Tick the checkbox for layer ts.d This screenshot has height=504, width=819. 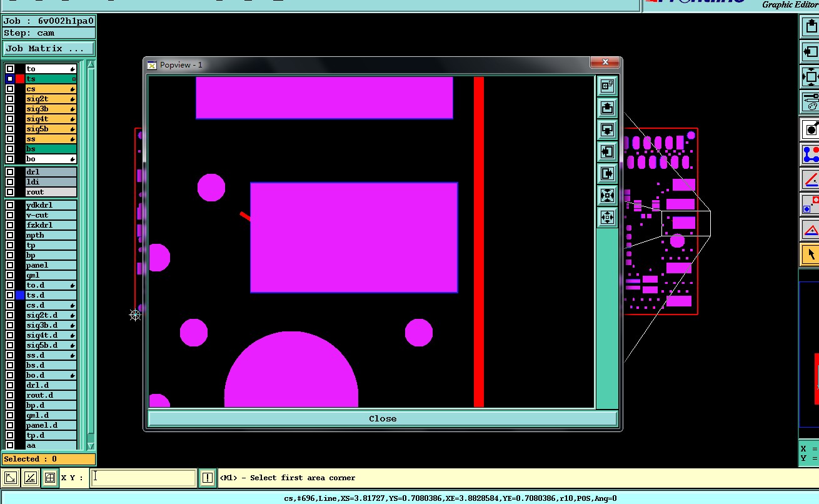pos(10,295)
